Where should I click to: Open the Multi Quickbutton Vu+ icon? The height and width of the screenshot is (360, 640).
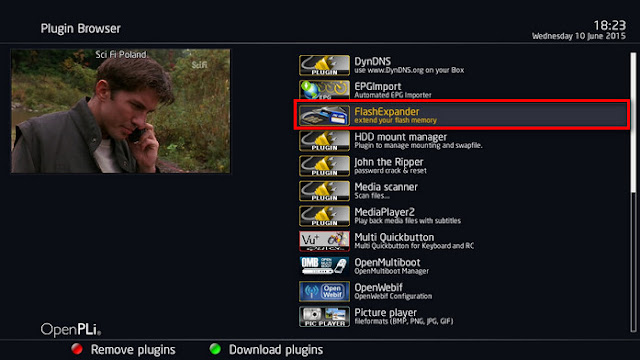(x=324, y=241)
